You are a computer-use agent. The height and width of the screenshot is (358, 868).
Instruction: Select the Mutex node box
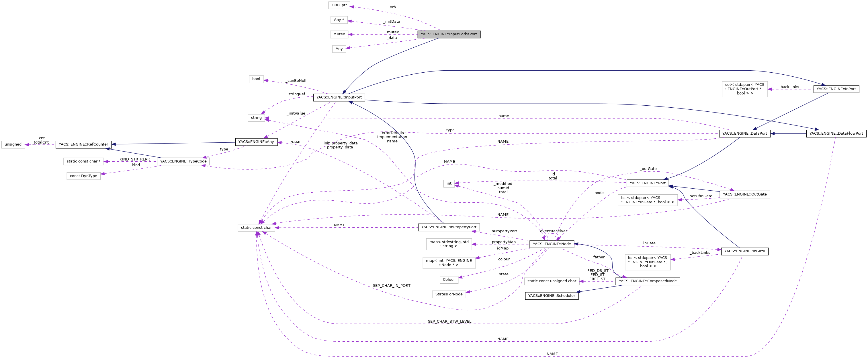click(x=339, y=34)
